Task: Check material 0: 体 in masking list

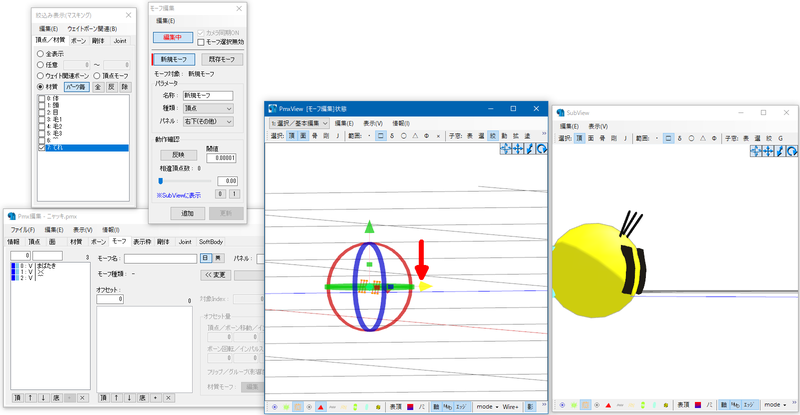Action: coord(42,99)
